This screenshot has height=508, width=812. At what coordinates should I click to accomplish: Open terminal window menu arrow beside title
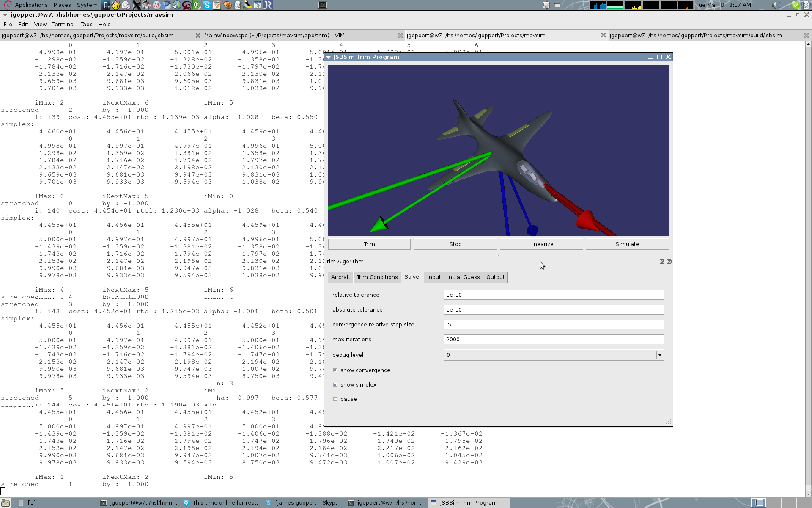[5, 15]
